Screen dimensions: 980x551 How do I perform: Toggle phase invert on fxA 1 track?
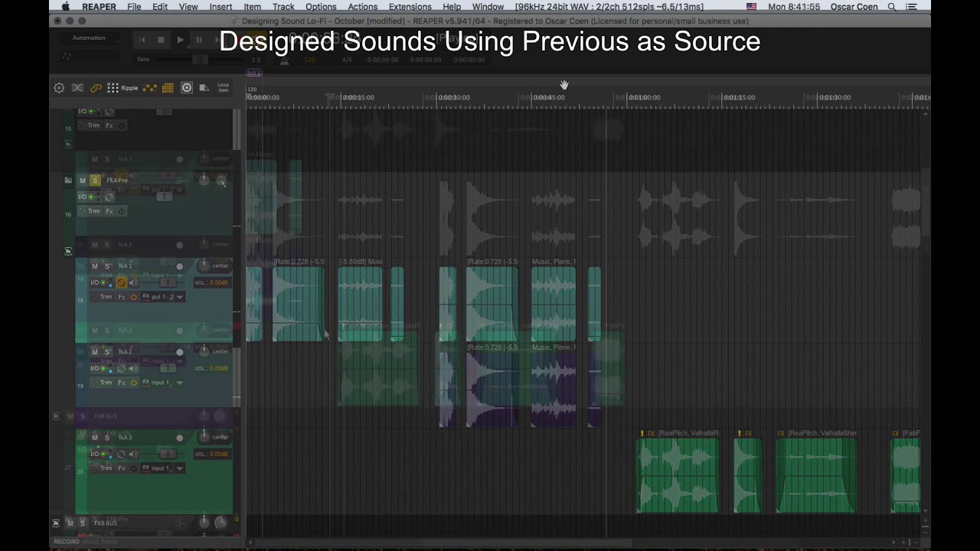(x=121, y=283)
